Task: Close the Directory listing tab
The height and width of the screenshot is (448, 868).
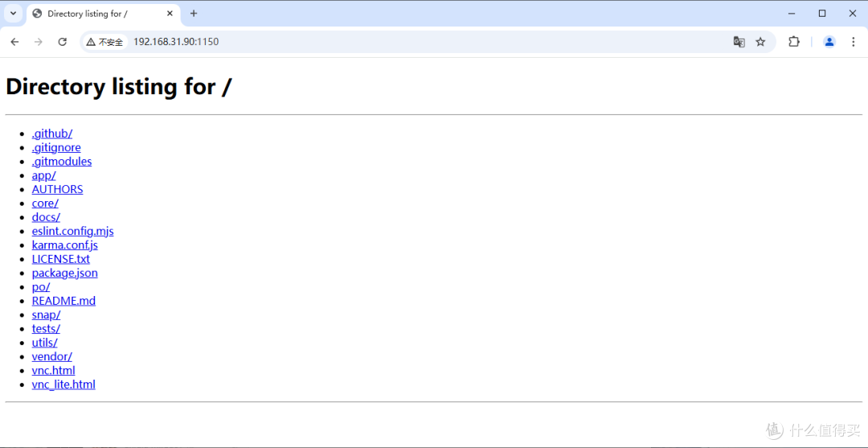Action: click(170, 14)
